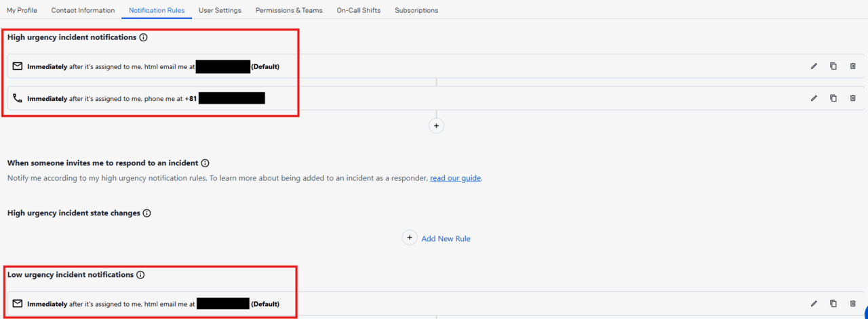Click info icon beside responder invite heading
Viewport: 868px width, 319px height.
(x=205, y=163)
